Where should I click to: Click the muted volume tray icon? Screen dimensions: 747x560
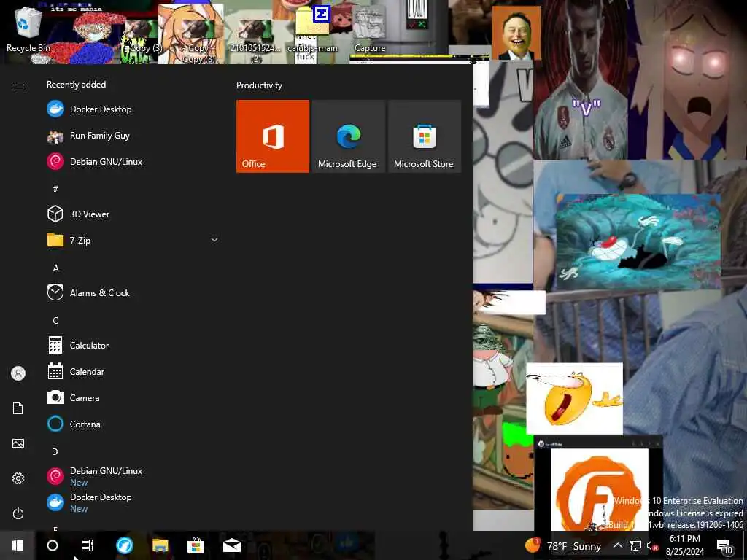coord(652,545)
